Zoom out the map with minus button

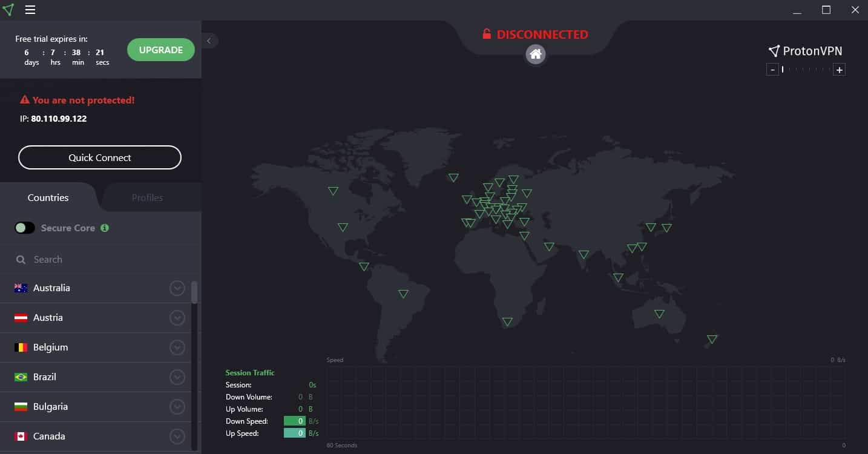pyautogui.click(x=772, y=70)
